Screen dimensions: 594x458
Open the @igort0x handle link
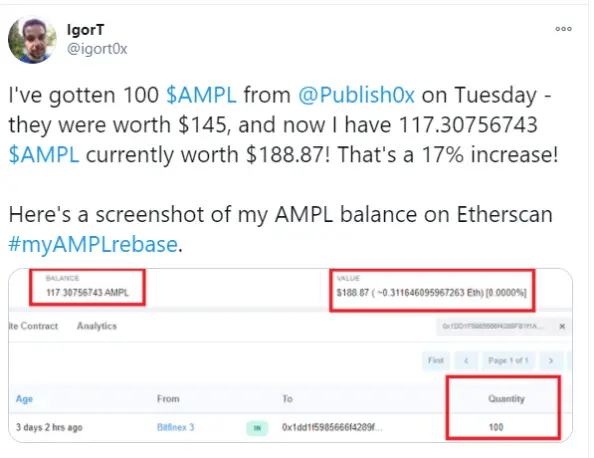point(97,49)
